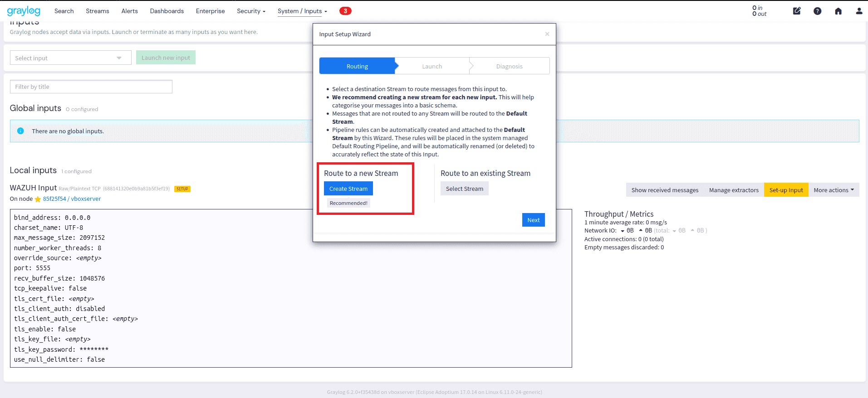The width and height of the screenshot is (868, 398).
Task: Focus the Filter by title field
Action: point(91,87)
